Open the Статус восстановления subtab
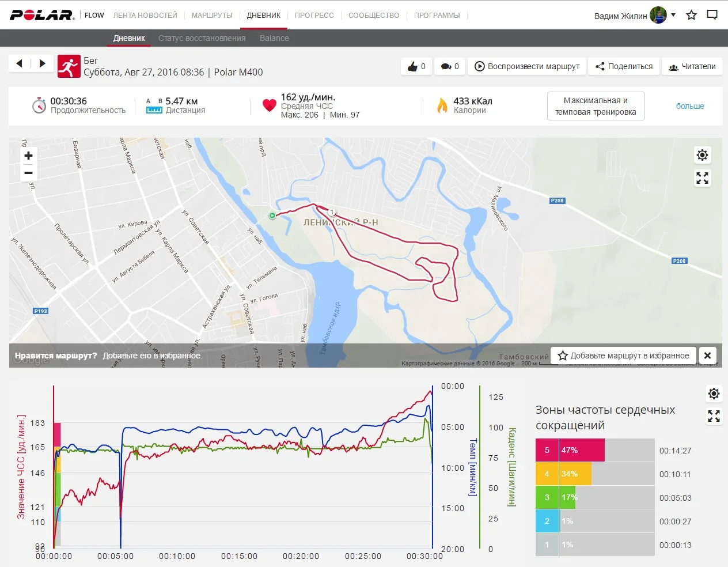This screenshot has height=567, width=728. pyautogui.click(x=202, y=38)
